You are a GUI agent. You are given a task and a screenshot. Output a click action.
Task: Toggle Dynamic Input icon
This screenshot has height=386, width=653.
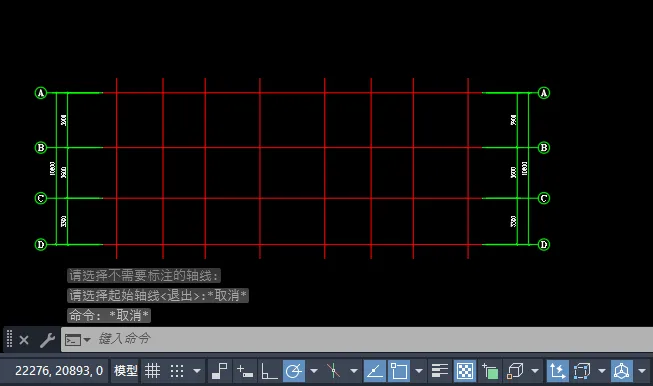(x=244, y=371)
